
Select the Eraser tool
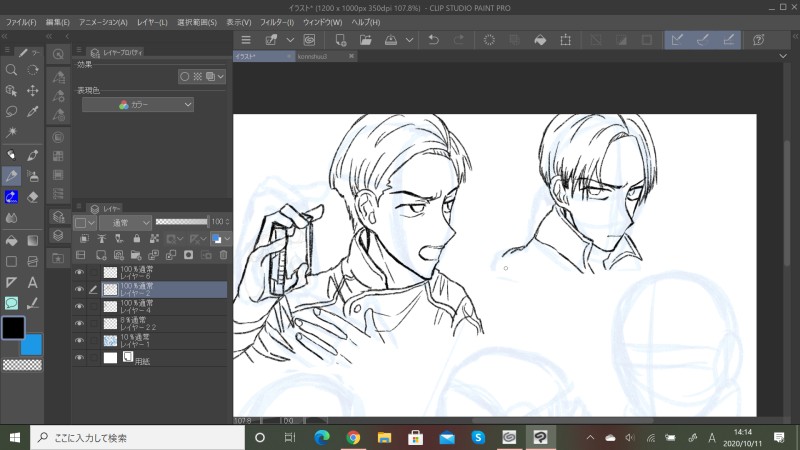33,196
